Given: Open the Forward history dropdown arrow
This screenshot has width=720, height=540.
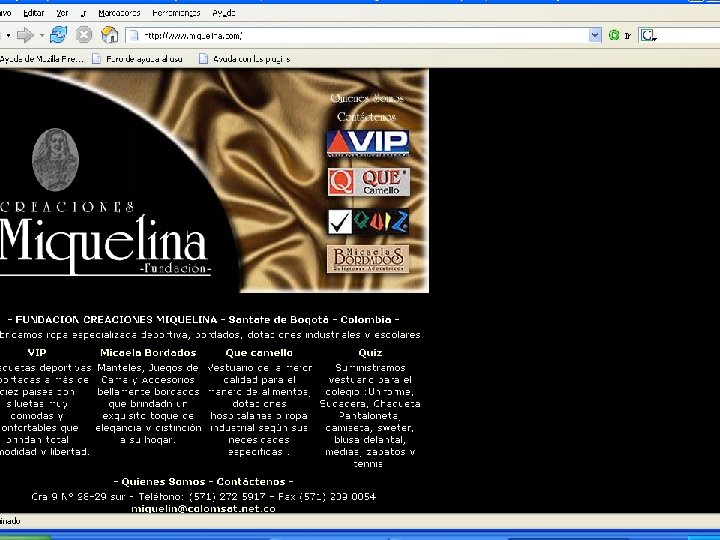Looking at the screenshot, I should [42, 35].
